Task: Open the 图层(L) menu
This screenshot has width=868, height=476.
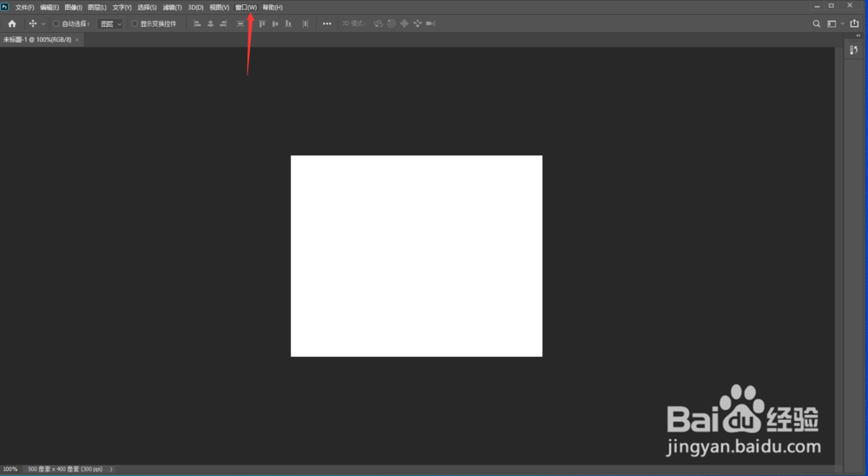Action: (x=97, y=8)
